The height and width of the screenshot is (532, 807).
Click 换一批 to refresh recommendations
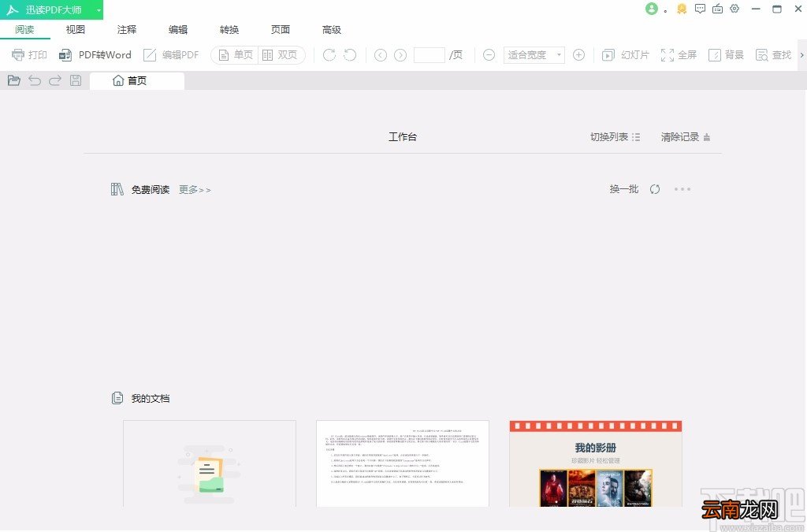pos(624,189)
